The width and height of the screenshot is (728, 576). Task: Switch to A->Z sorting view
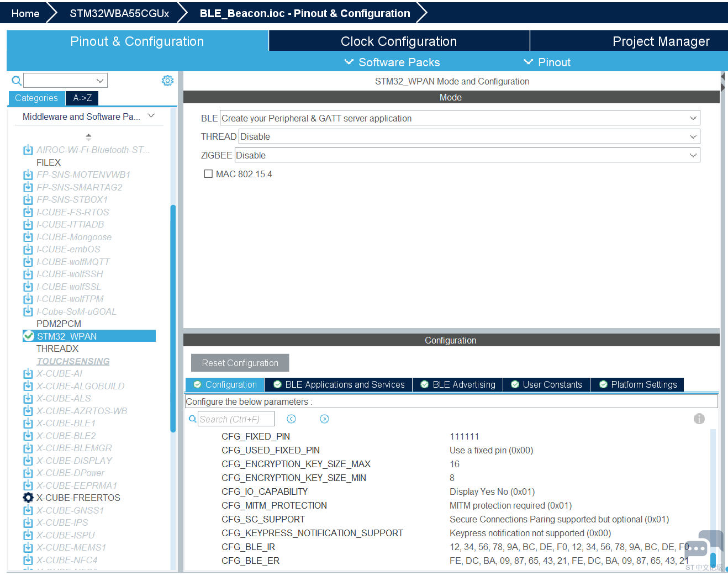82,98
